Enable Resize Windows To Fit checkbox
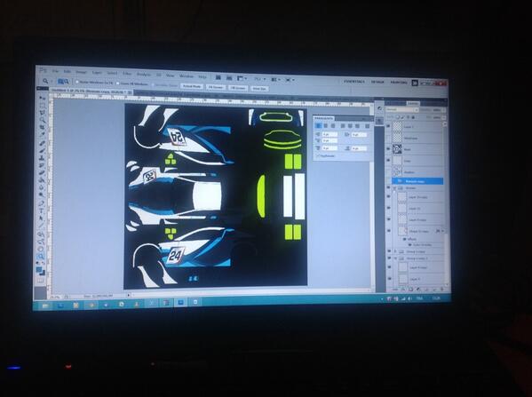Viewport: 532px width, 397px height. (x=77, y=82)
